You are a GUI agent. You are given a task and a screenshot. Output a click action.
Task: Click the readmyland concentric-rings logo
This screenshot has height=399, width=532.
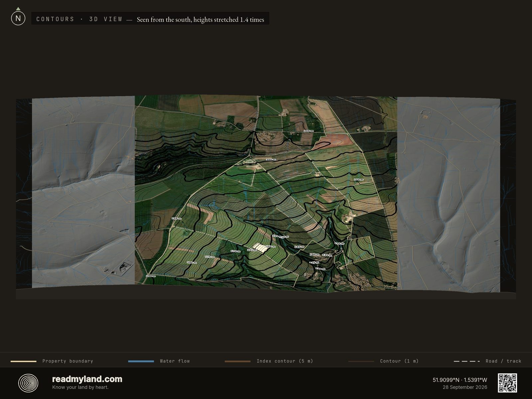click(x=28, y=383)
